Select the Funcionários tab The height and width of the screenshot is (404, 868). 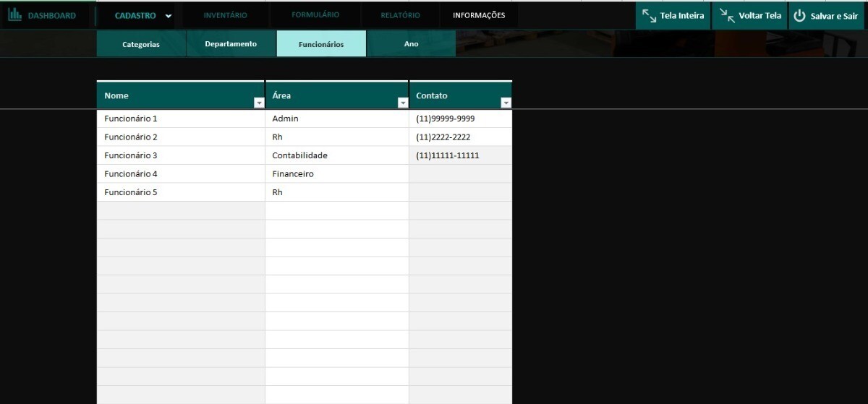point(321,44)
